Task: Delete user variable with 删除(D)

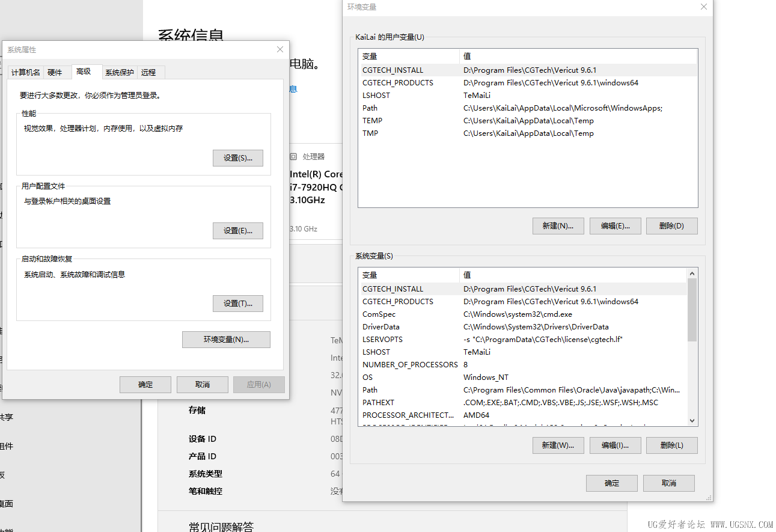Action: (671, 226)
